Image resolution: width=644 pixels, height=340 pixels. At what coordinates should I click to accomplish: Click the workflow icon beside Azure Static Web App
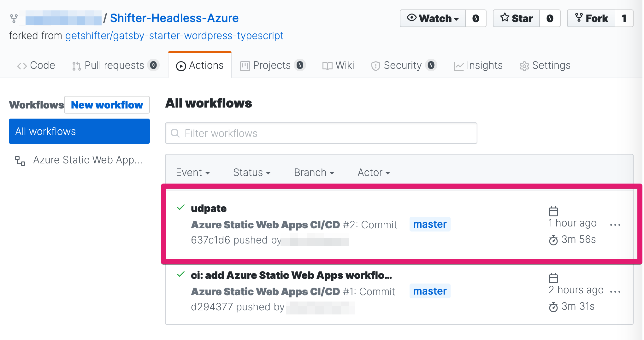tap(20, 161)
